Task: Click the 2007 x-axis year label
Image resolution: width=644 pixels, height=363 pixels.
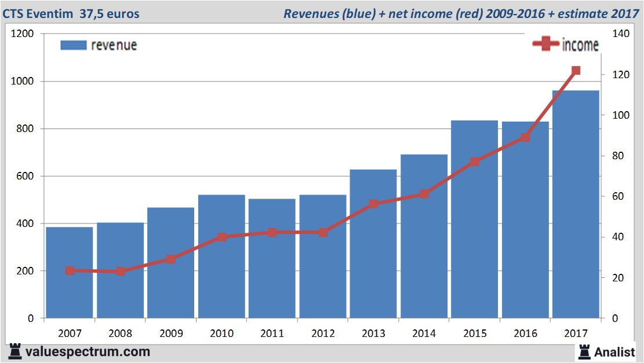Action: pos(70,333)
